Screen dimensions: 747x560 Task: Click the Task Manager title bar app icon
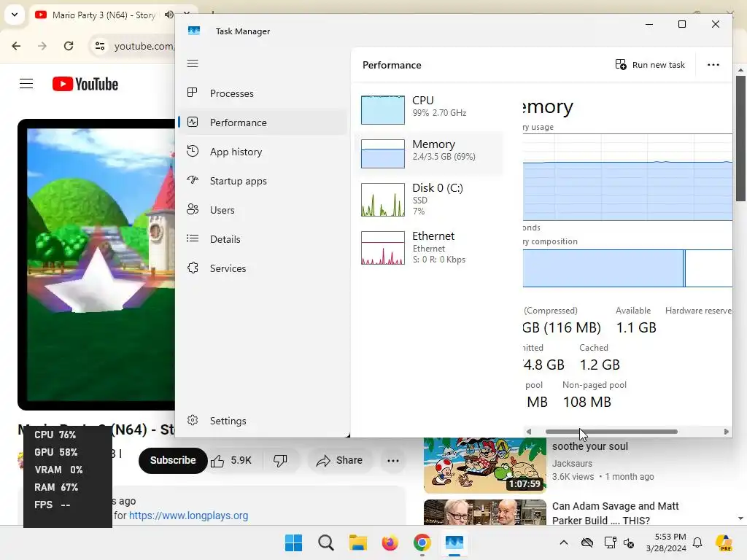point(194,31)
